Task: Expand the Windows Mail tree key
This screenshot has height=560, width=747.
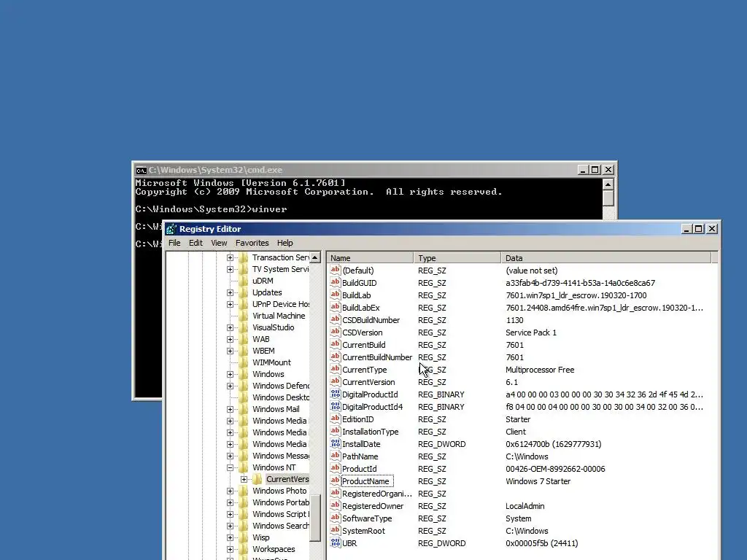Action: (230, 410)
